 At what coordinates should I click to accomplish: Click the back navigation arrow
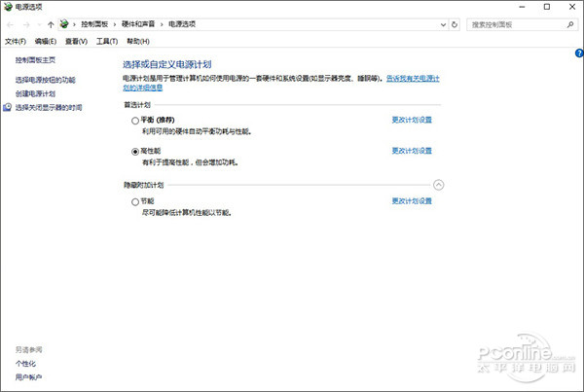coord(9,23)
